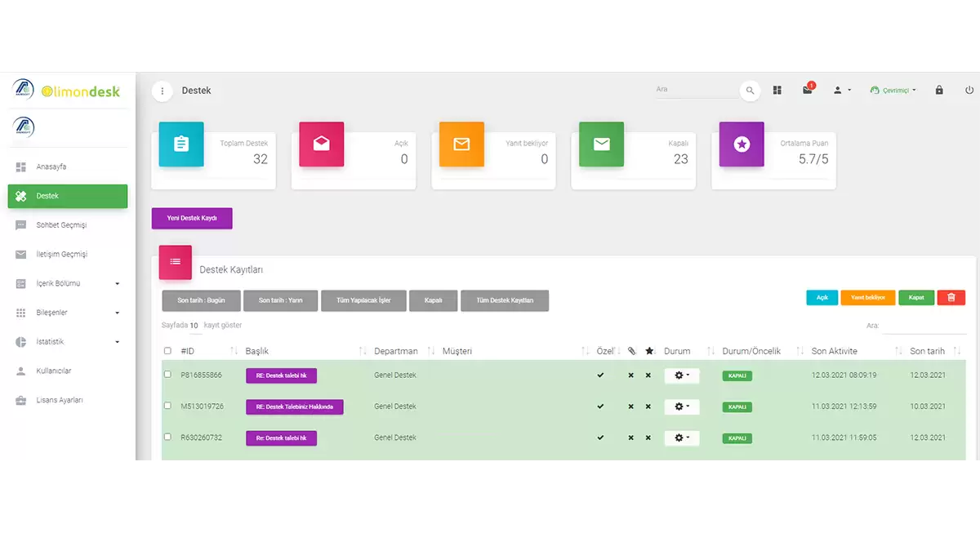
Task: Open Kullanıcılar in the sidebar
Action: coord(54,371)
